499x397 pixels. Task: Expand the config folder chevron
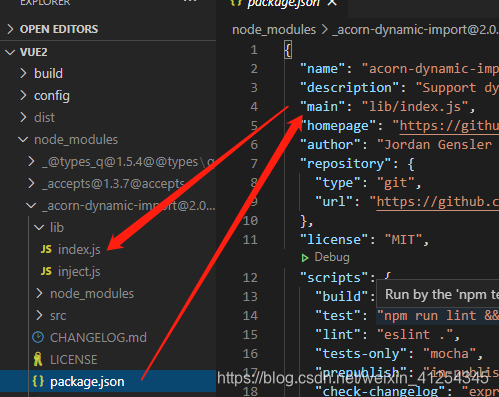pyautogui.click(x=23, y=95)
